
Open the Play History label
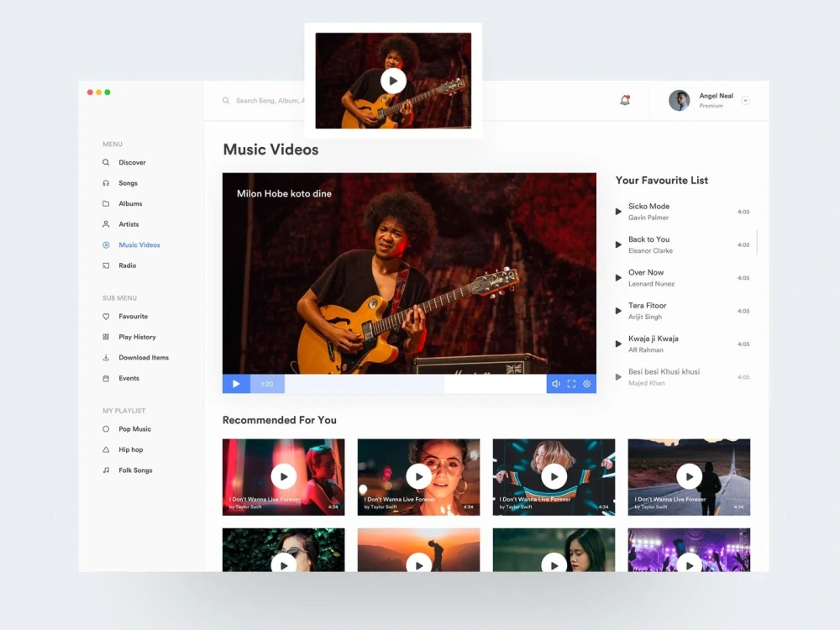(x=137, y=337)
